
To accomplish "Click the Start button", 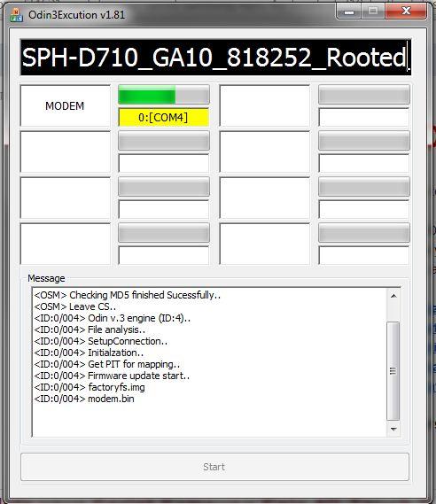I will 214,467.
